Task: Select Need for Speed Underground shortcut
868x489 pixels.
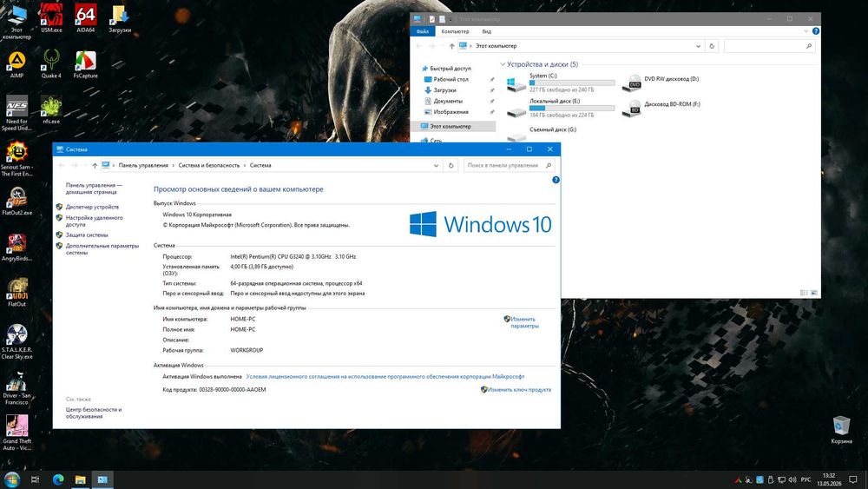Action: (16, 113)
